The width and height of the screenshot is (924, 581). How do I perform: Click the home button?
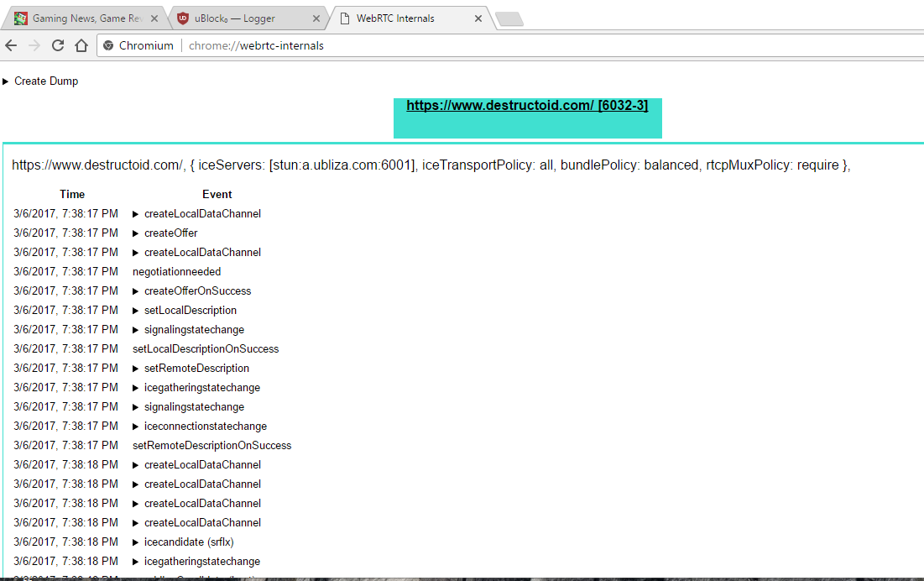pos(80,45)
